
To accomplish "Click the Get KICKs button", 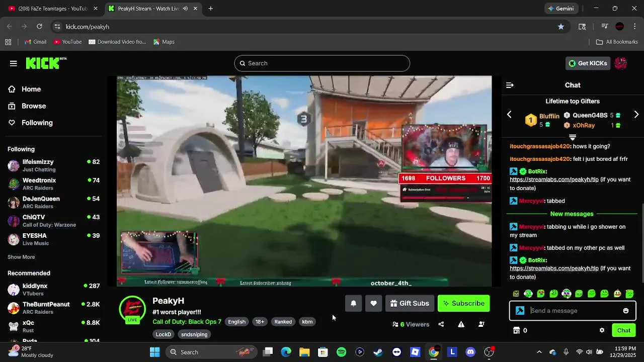I will 588,63.
